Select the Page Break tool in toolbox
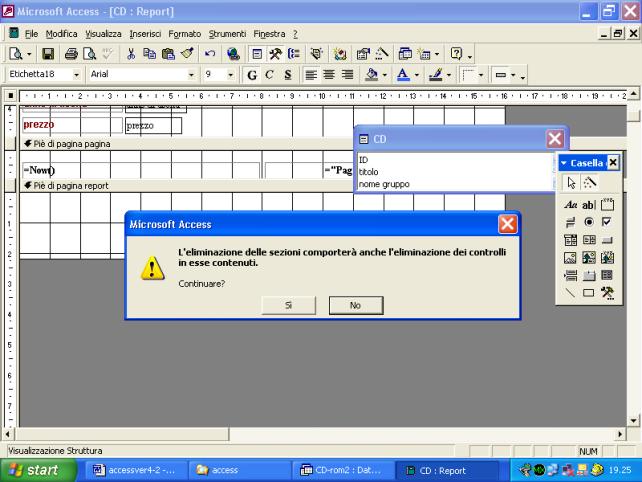Screen dimensions: 642x482 (570, 275)
